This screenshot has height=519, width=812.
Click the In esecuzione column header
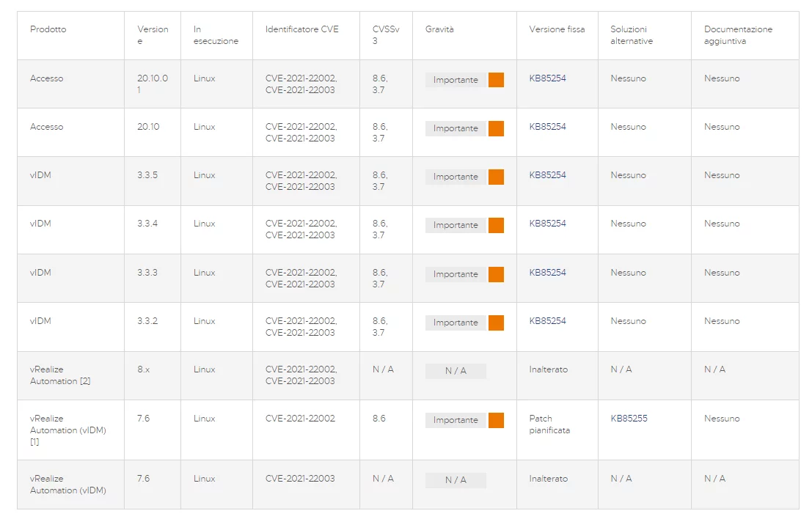pos(216,34)
